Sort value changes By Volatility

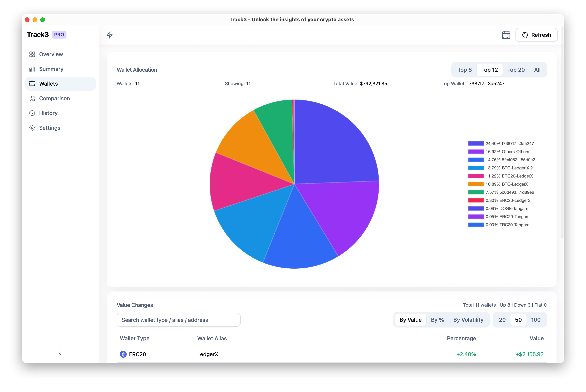(468, 320)
